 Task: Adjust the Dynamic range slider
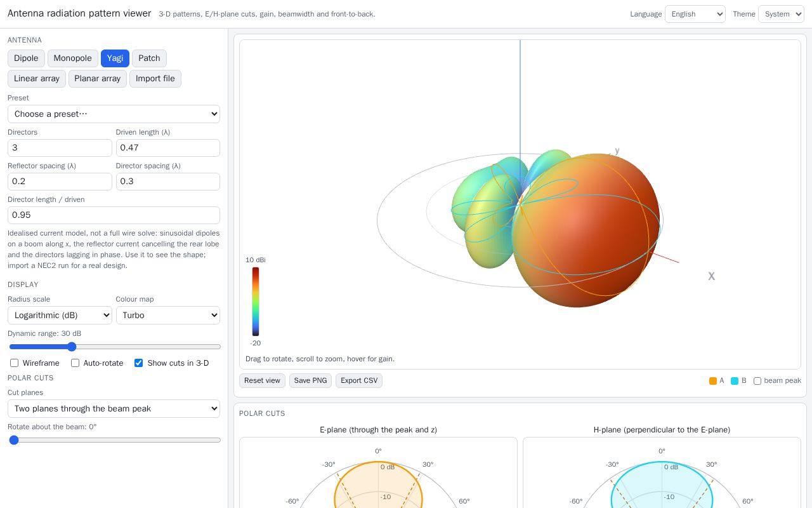(x=115, y=347)
